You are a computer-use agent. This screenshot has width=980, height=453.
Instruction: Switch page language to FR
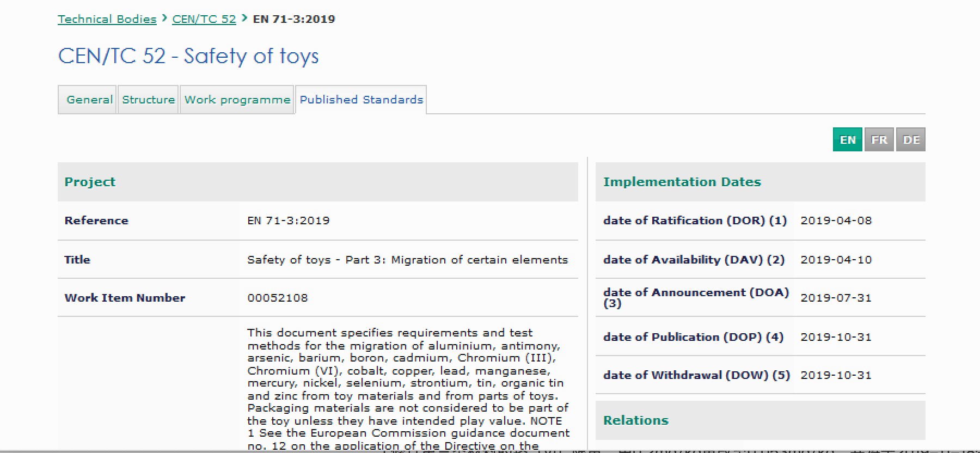click(879, 140)
